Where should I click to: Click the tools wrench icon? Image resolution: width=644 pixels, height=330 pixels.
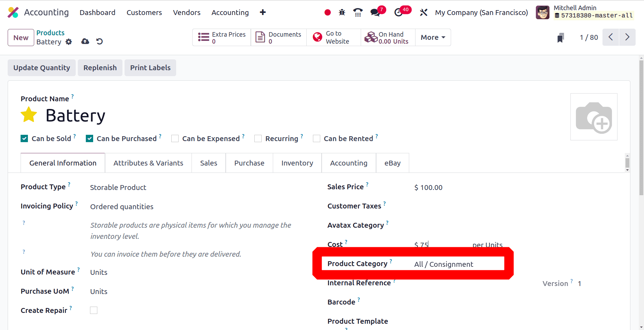point(424,13)
